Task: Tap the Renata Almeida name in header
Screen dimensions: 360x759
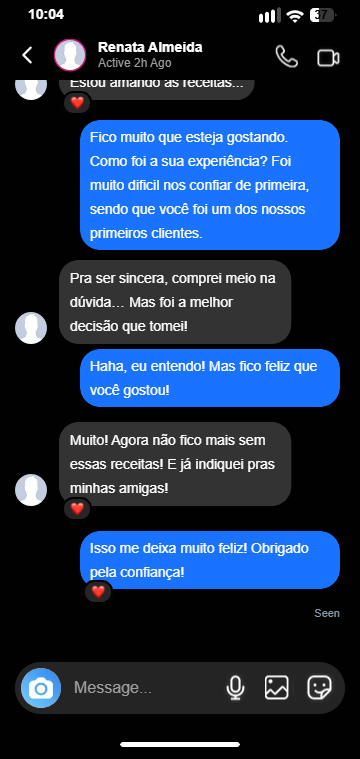Action: pos(150,47)
